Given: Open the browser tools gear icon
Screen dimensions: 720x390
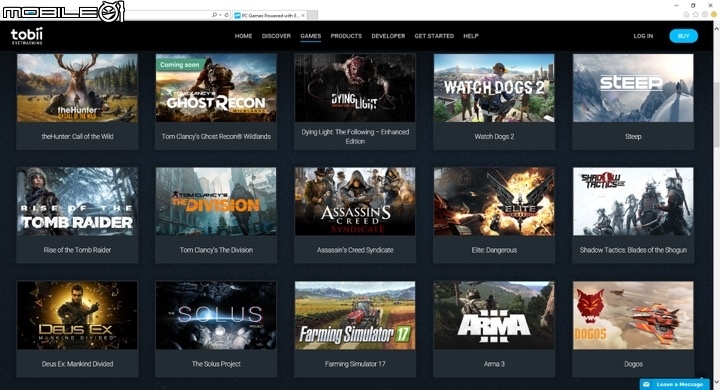Looking at the screenshot, I should click(705, 15).
